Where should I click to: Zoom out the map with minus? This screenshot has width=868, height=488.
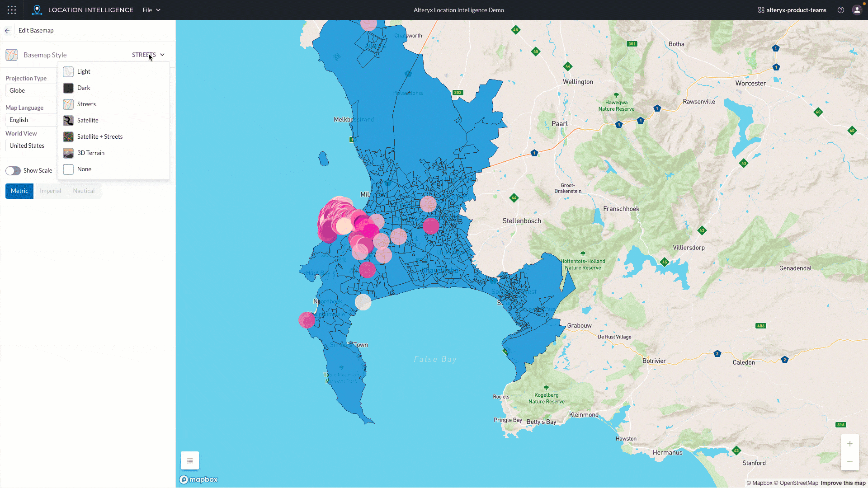pos(850,462)
